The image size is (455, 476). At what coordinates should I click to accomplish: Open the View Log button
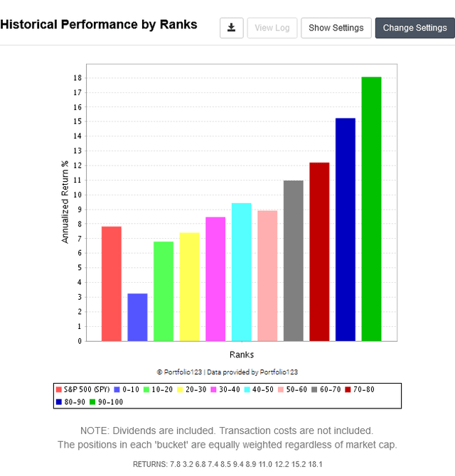(x=272, y=28)
